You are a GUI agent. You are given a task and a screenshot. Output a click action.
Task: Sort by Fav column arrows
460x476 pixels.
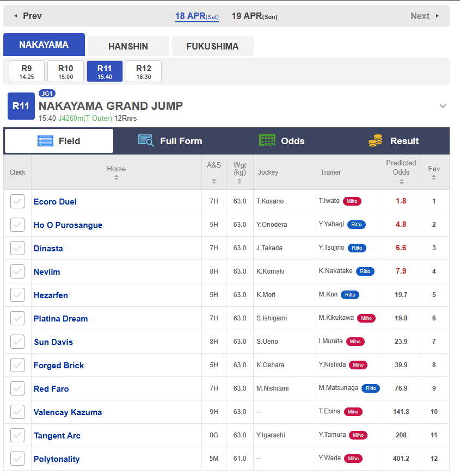(x=434, y=177)
